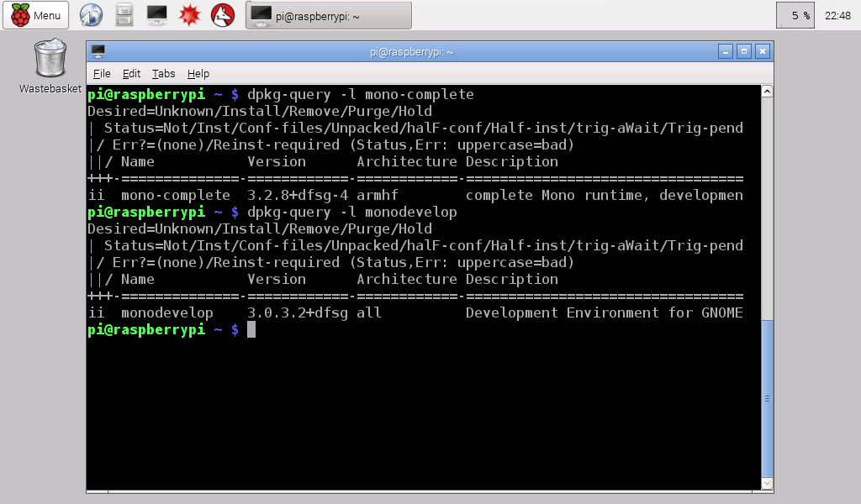861x504 pixels.
Task: Click the terminal vertical scrollbar thumb
Action: pos(767,398)
